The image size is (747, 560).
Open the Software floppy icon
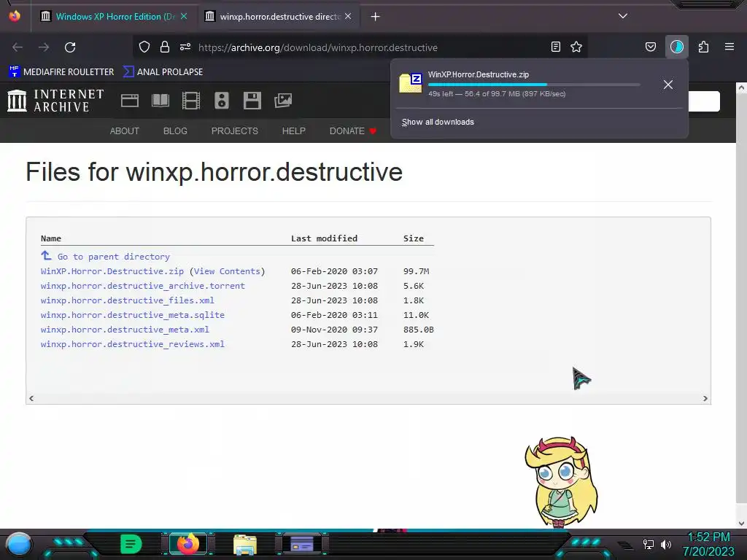tap(252, 101)
